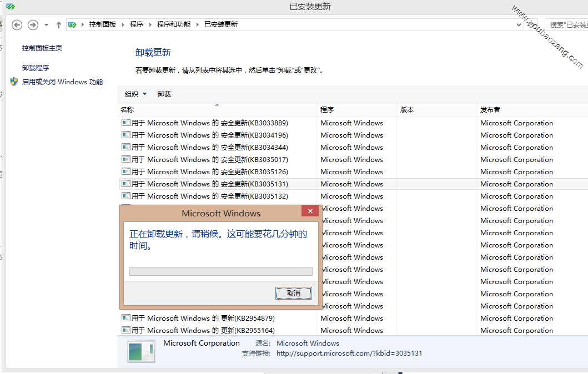Go forward with the forward arrow button

pyautogui.click(x=33, y=25)
